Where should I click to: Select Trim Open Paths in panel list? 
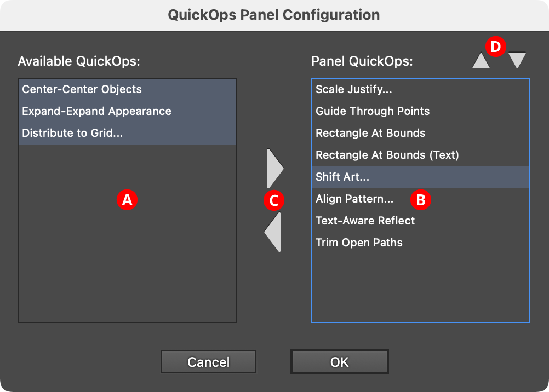coord(359,243)
